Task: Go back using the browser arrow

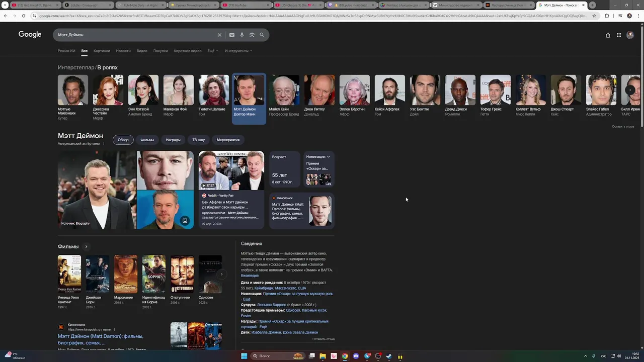Action: click(x=6, y=16)
